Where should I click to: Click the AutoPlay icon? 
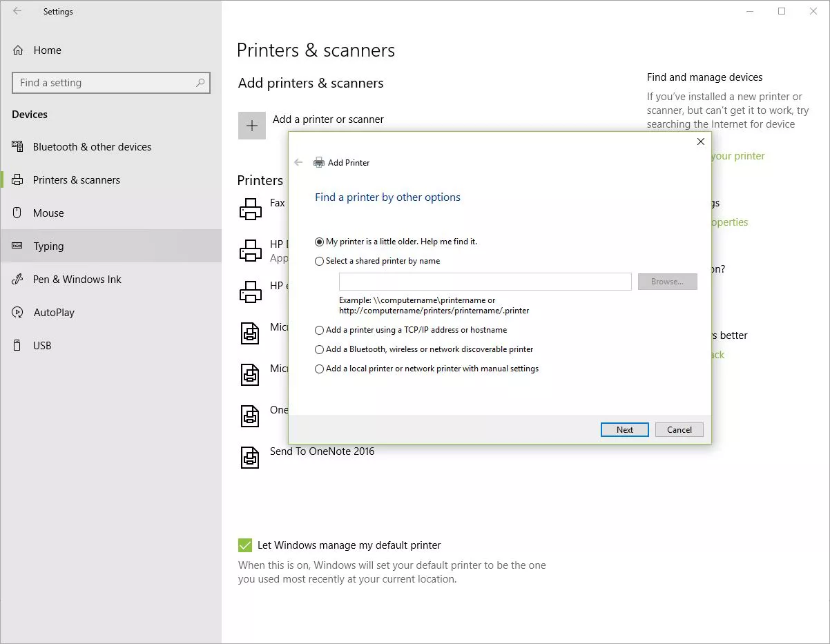pos(18,313)
